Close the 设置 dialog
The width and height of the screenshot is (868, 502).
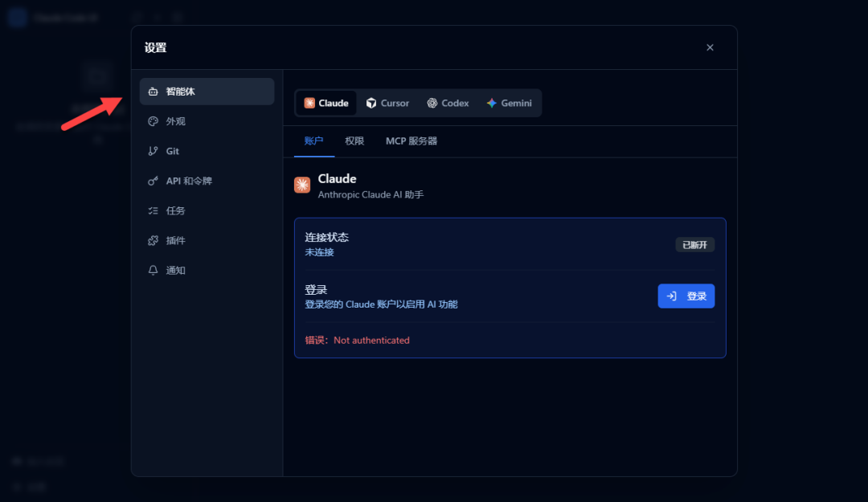(x=710, y=47)
